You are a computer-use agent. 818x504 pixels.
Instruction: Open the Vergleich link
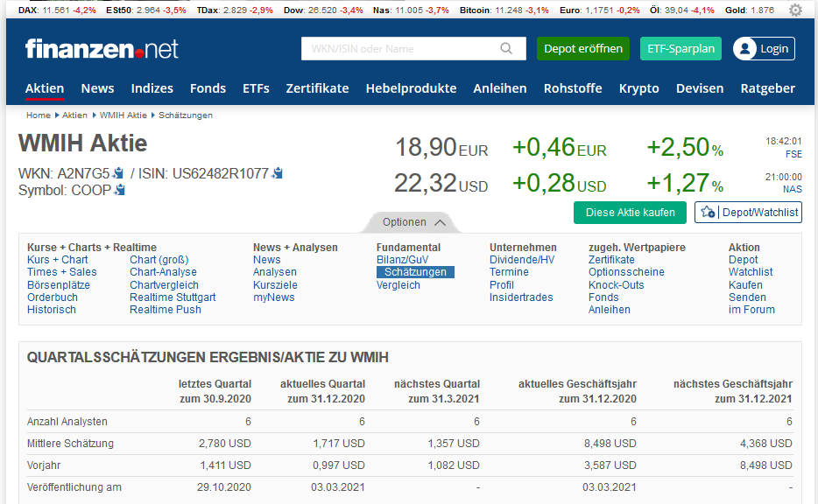[x=398, y=285]
